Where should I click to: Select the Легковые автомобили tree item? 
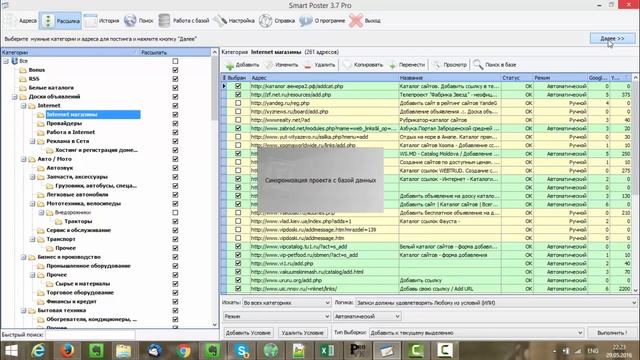point(77,195)
